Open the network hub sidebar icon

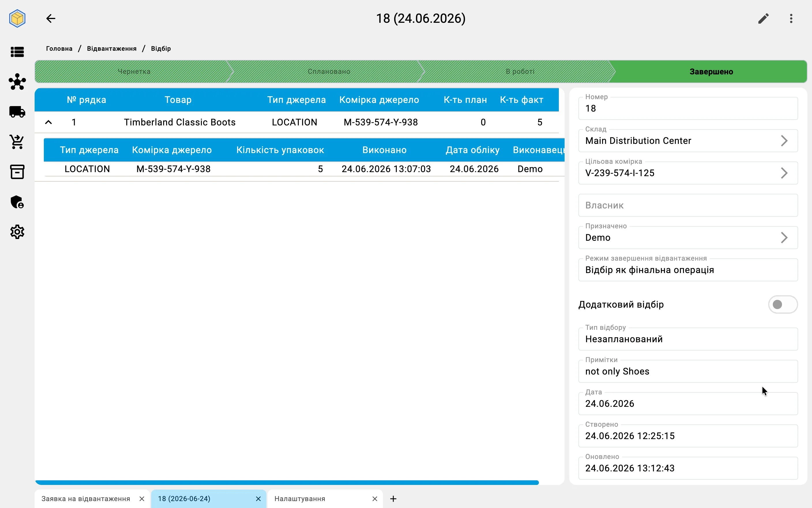point(17,82)
